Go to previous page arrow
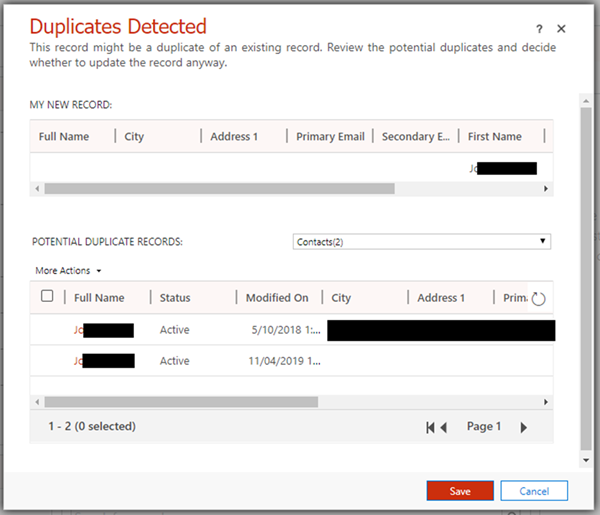 coord(444,427)
